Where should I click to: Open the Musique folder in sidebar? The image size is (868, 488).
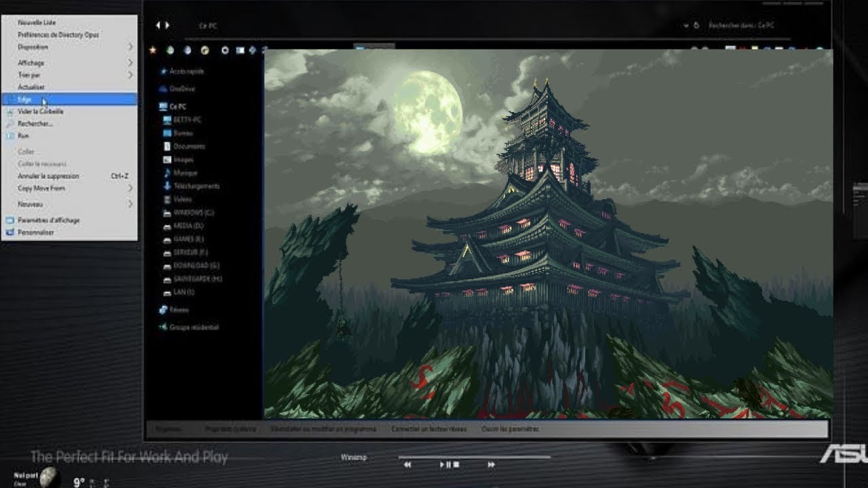coord(185,173)
